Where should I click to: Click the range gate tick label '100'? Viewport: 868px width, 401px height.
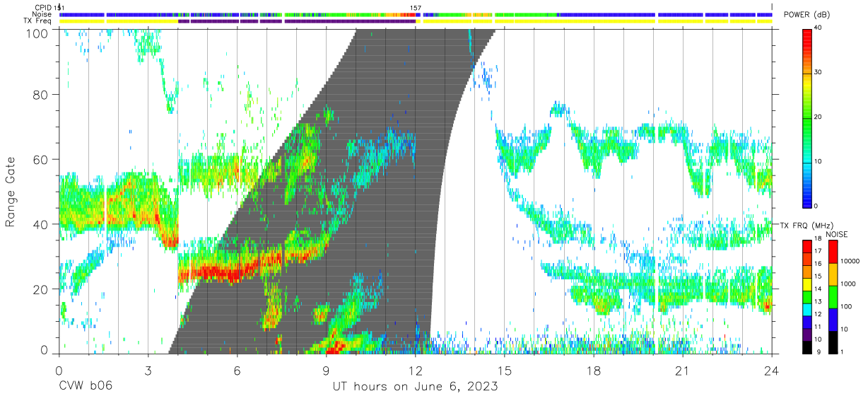37,33
